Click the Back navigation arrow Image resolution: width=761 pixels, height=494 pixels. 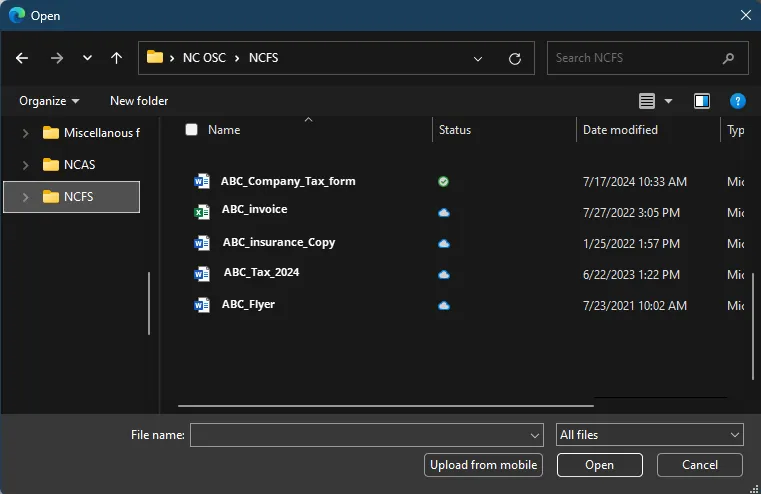[22, 58]
